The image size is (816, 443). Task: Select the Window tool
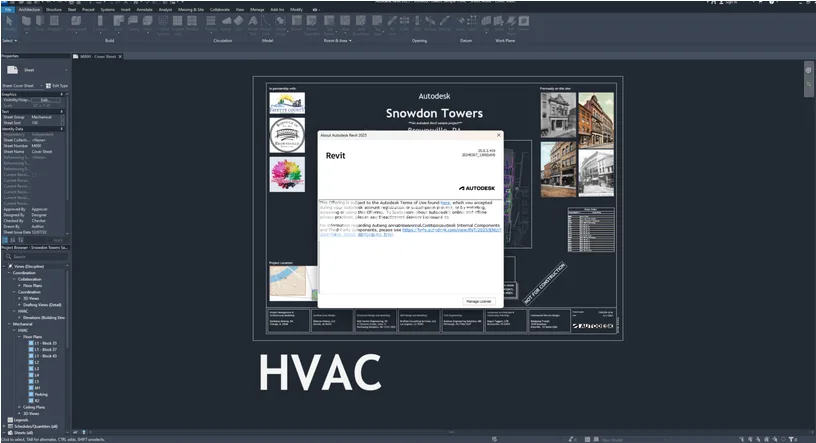click(x=54, y=22)
